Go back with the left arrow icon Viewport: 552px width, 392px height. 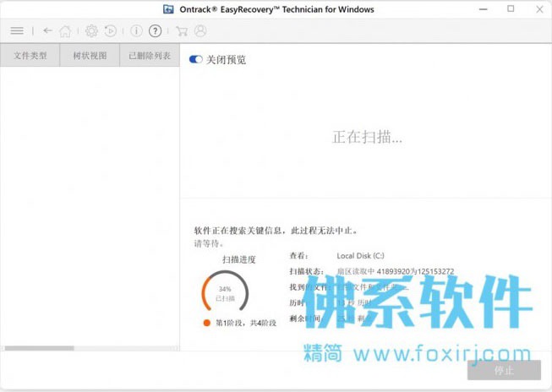tap(47, 31)
